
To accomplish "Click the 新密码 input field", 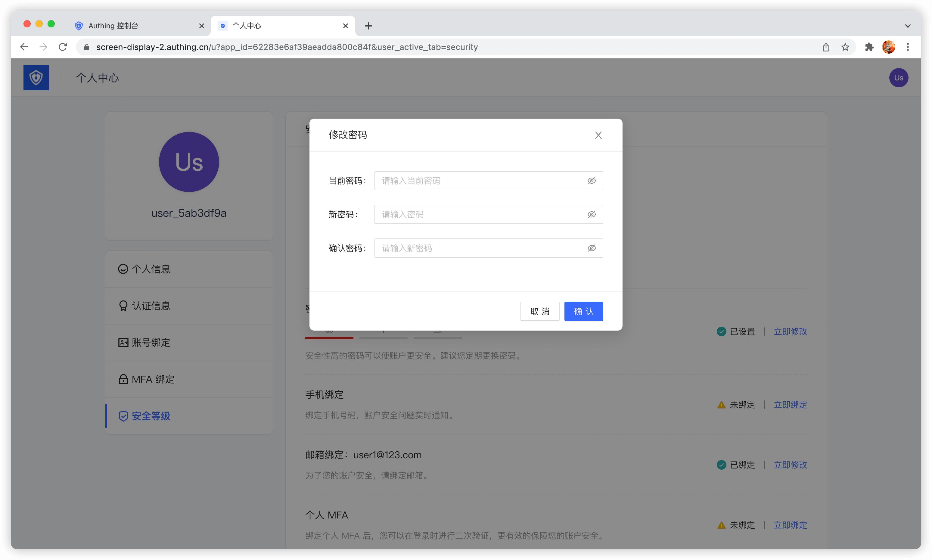I will (488, 214).
